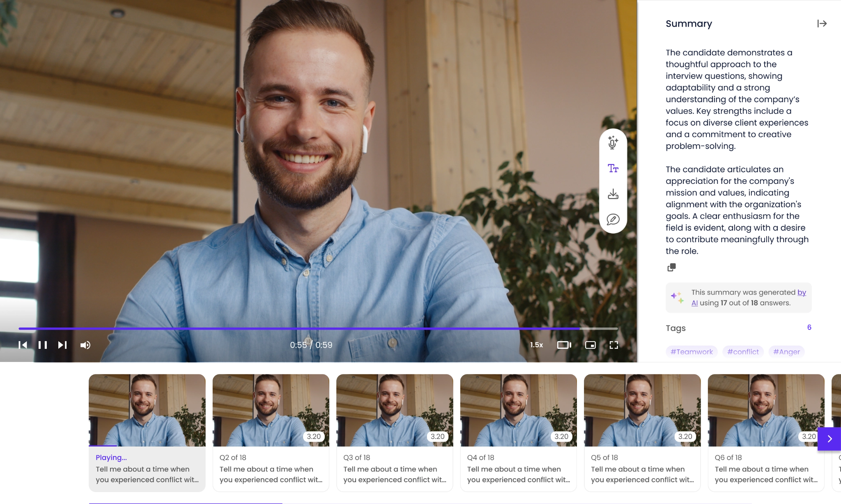Open the 'by AI' link
The image size is (841, 504).
point(802,292)
